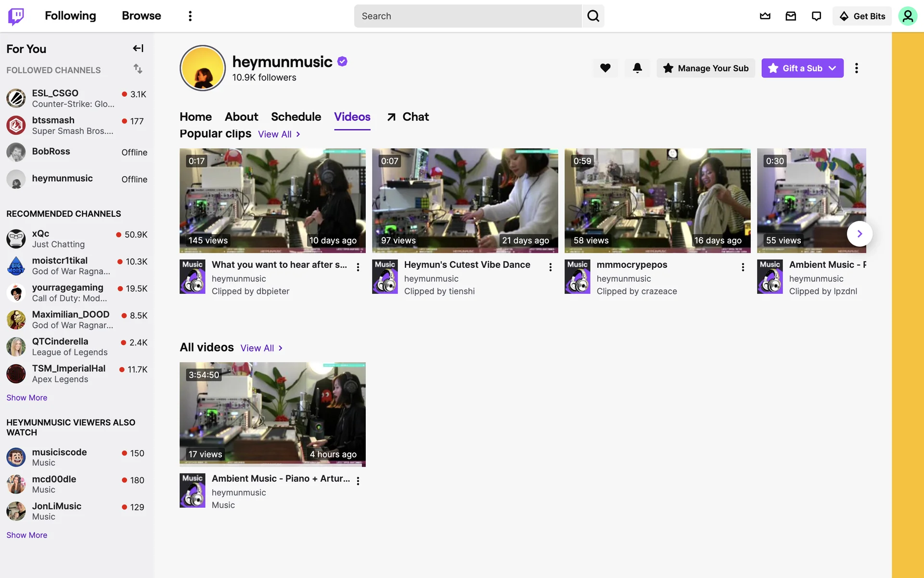Viewport: 924px width, 578px height.
Task: Open channel options three-dot menu
Action: pyautogui.click(x=856, y=68)
